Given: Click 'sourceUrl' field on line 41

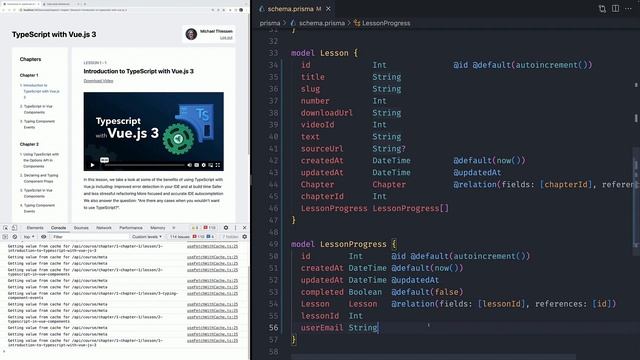Looking at the screenshot, I should 322,149.
